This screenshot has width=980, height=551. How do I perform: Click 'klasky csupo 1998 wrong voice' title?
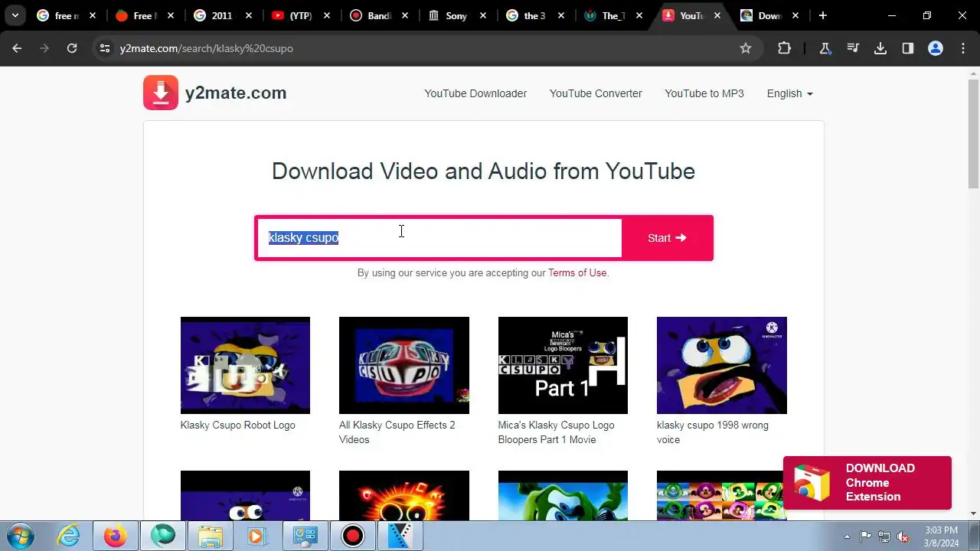coord(713,432)
